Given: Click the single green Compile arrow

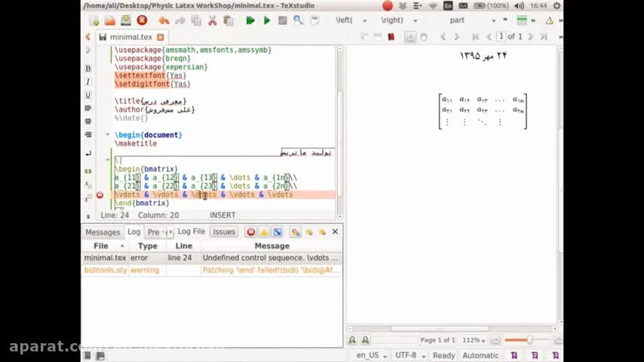Looking at the screenshot, I should [266, 20].
